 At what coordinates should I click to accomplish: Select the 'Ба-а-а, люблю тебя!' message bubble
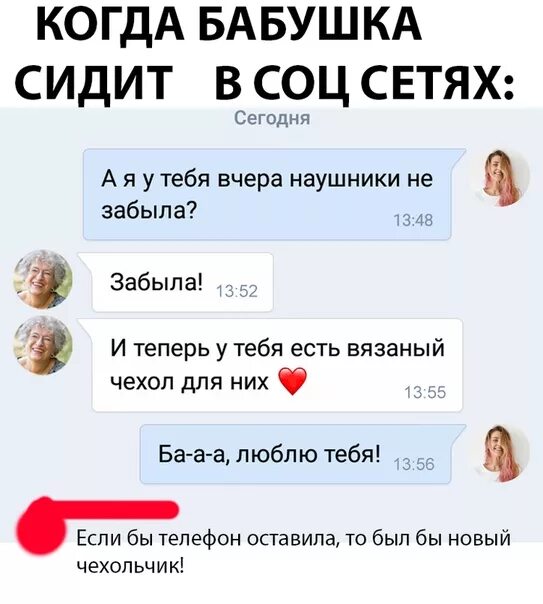click(303, 454)
